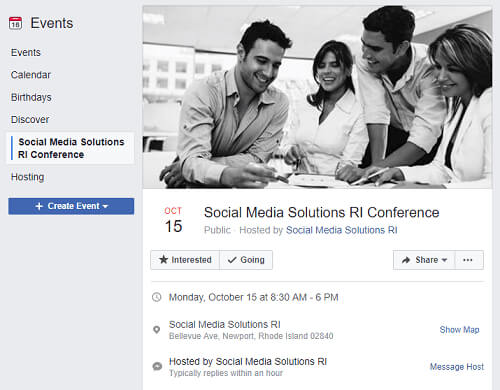Open the Calendar section in sidebar
Image resolution: width=500 pixels, height=390 pixels.
[x=31, y=75]
